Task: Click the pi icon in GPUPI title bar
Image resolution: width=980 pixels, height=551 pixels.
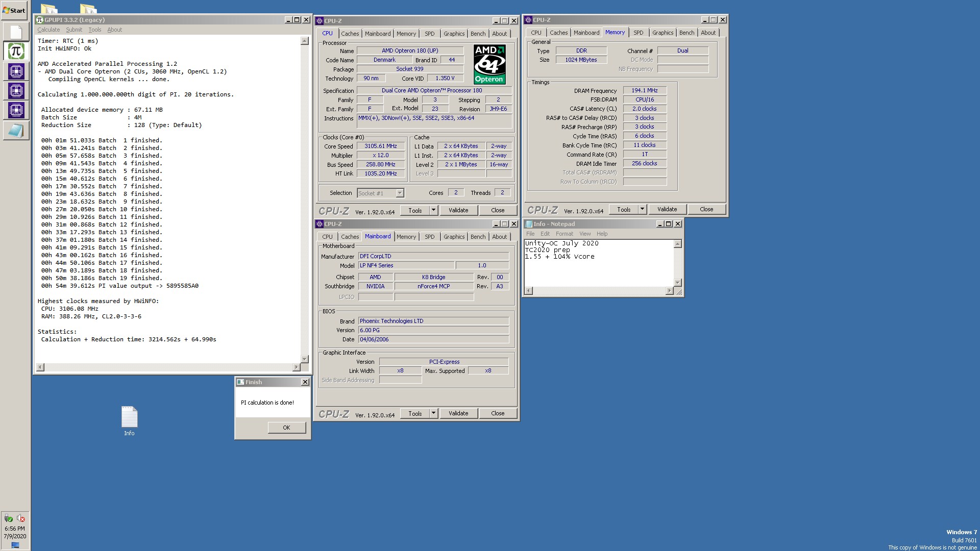Action: pyautogui.click(x=40, y=20)
